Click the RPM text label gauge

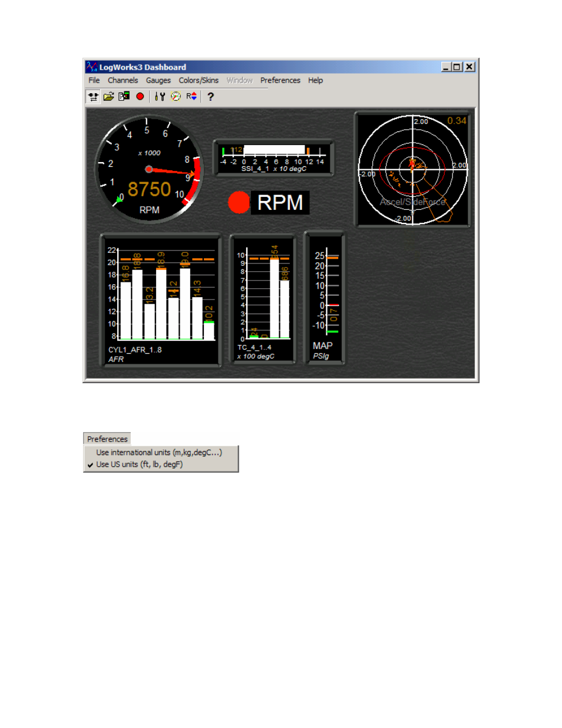coord(280,203)
